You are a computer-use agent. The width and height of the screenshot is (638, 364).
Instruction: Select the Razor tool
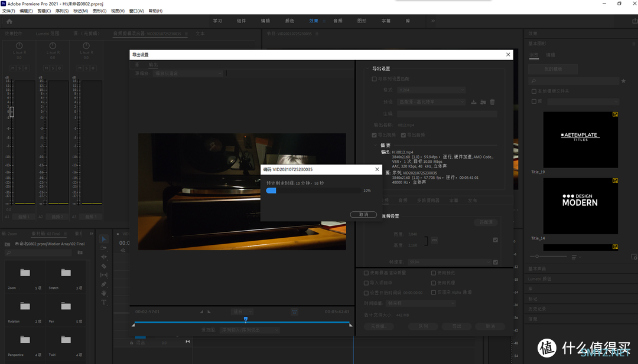[104, 266]
